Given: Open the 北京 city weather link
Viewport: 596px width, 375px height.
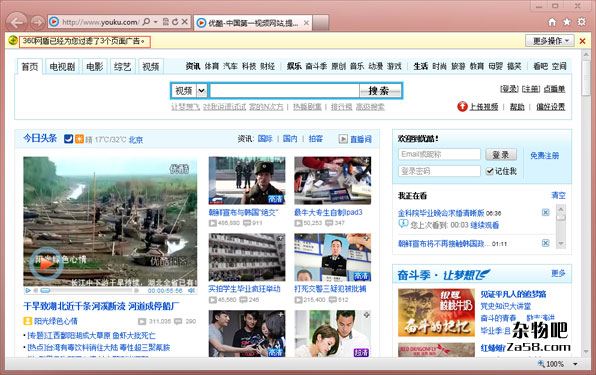Looking at the screenshot, I should 136,140.
